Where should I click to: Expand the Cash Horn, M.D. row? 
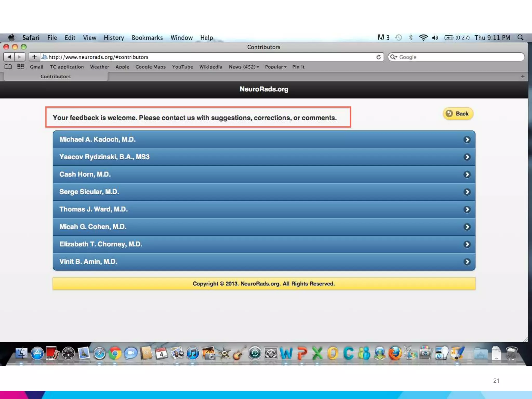click(264, 174)
